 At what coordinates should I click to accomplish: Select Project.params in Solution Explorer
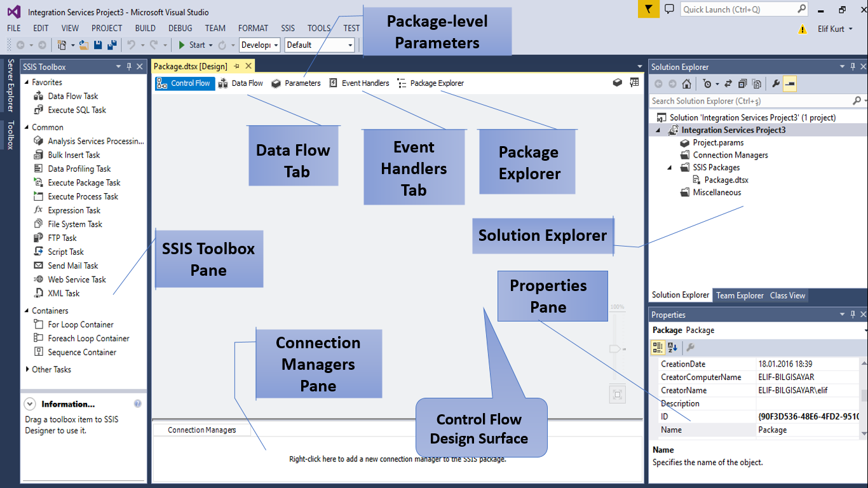pos(712,142)
